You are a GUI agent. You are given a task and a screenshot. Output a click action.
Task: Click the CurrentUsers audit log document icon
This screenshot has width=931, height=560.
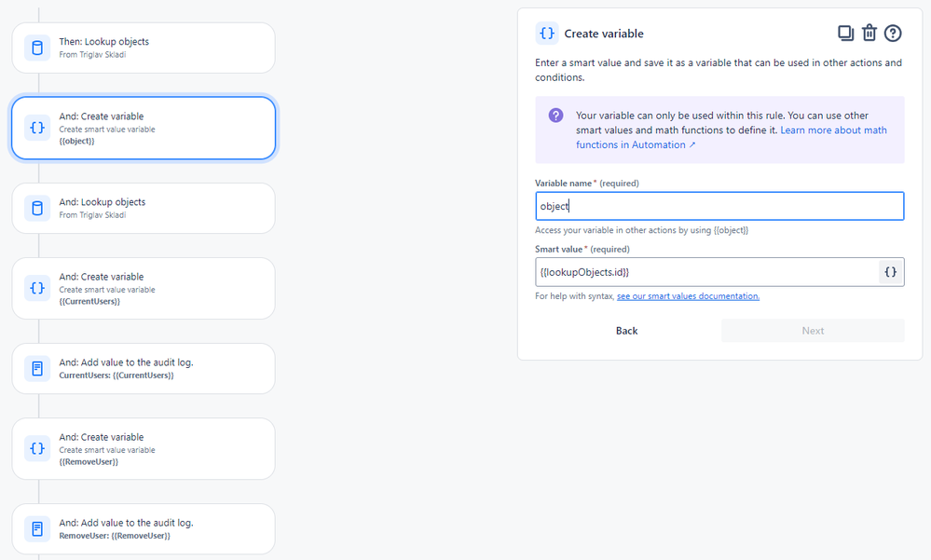pos(37,368)
